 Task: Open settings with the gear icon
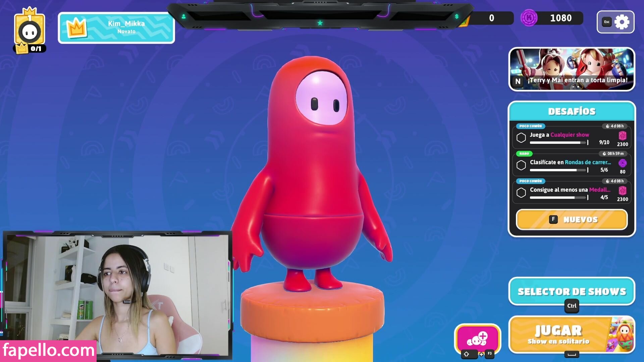point(622,22)
